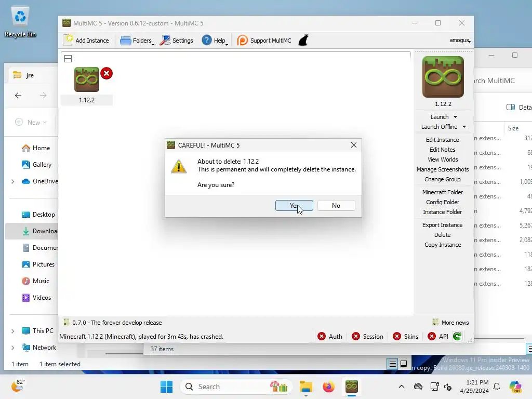
Task: Expand This PC tree node
Action: [12, 331]
